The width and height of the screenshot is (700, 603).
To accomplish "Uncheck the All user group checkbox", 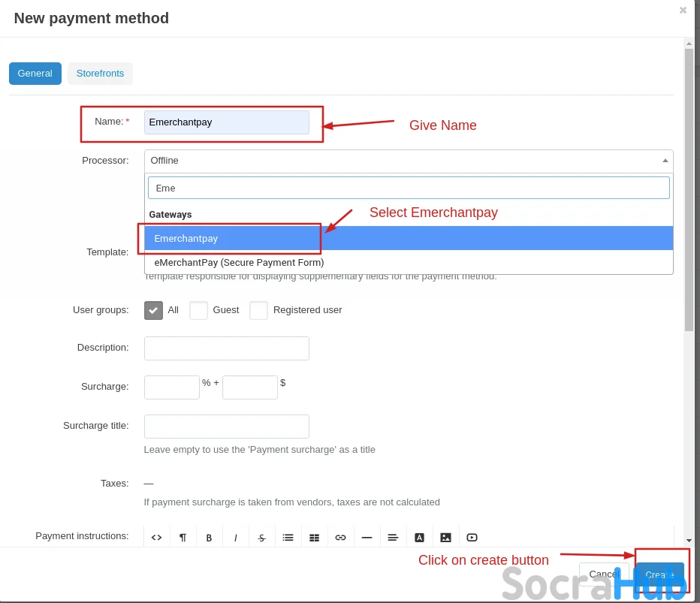I will click(x=153, y=310).
